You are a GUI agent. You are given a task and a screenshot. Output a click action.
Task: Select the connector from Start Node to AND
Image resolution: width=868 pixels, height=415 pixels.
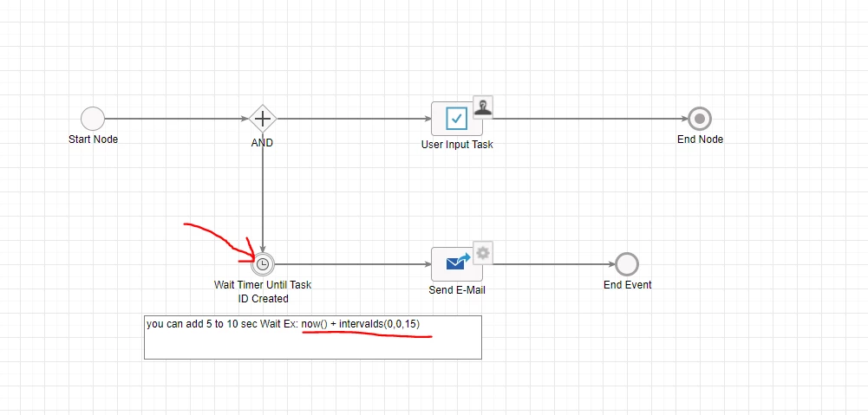point(176,119)
